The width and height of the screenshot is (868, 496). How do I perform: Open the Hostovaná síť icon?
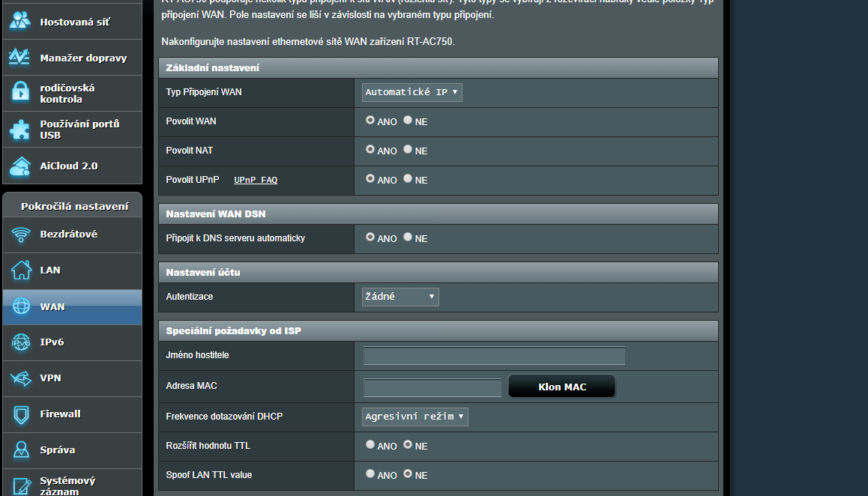(x=19, y=22)
